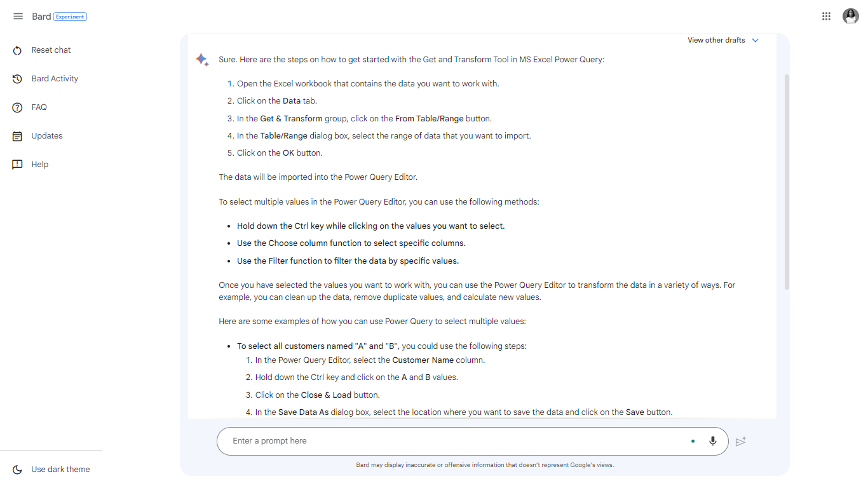868x488 pixels.
Task: Click 'The data will be imported' sentence
Action: click(x=318, y=177)
